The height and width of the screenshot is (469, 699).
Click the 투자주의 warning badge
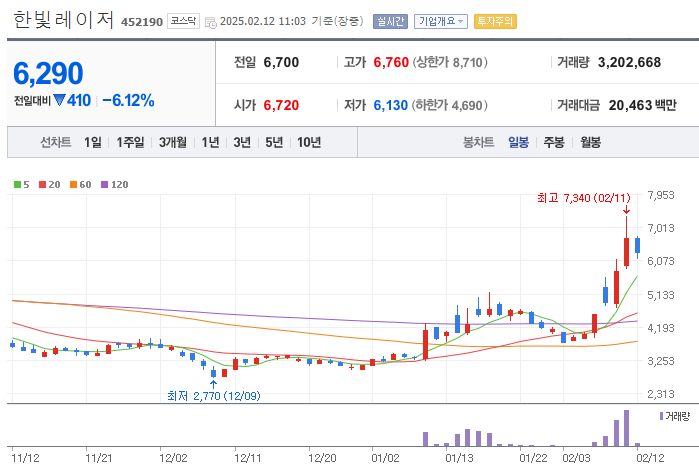495,21
